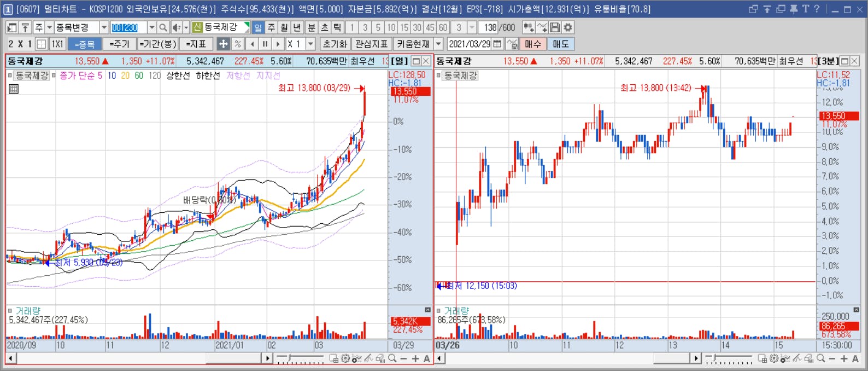Select the 관심지표 tab button
The image size is (868, 371).
tap(371, 44)
